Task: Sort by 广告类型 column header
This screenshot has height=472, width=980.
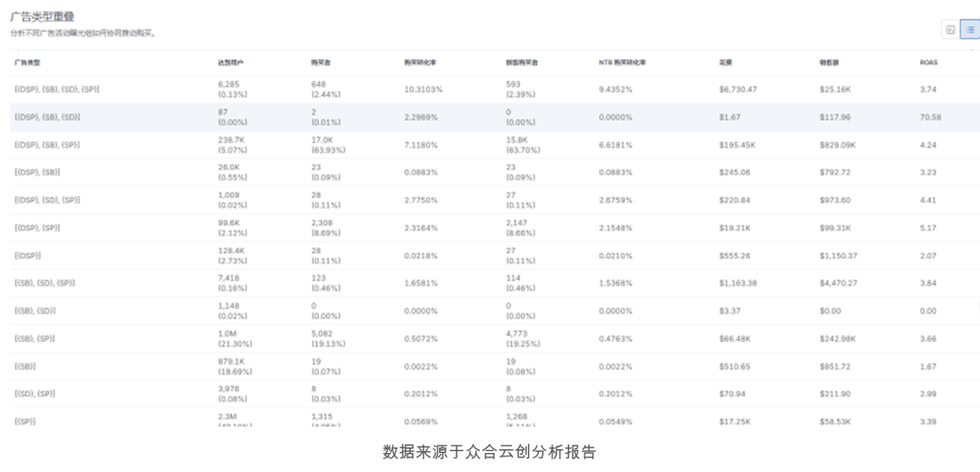Action: pos(27,63)
